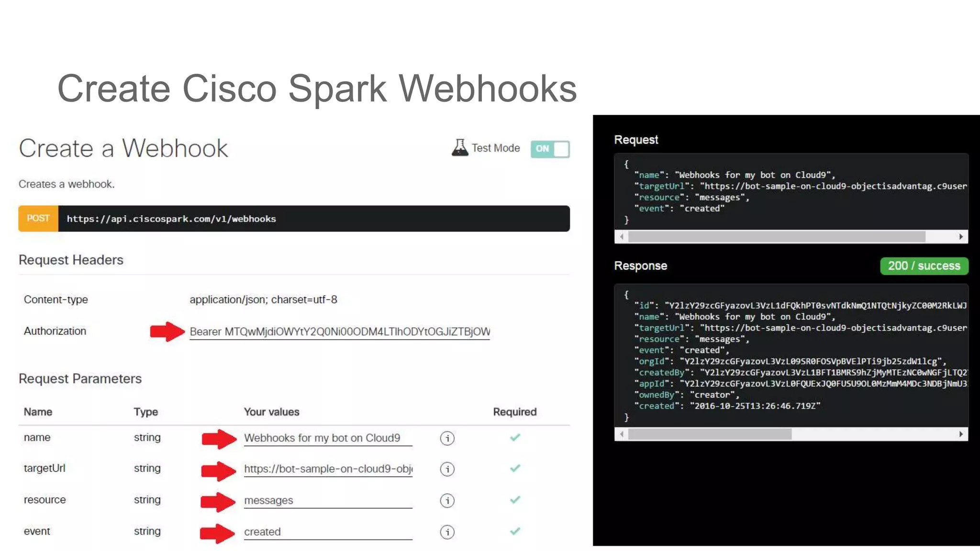Screen dimensions: 980x551
Task: Click the Test Mode flask icon
Action: (459, 148)
